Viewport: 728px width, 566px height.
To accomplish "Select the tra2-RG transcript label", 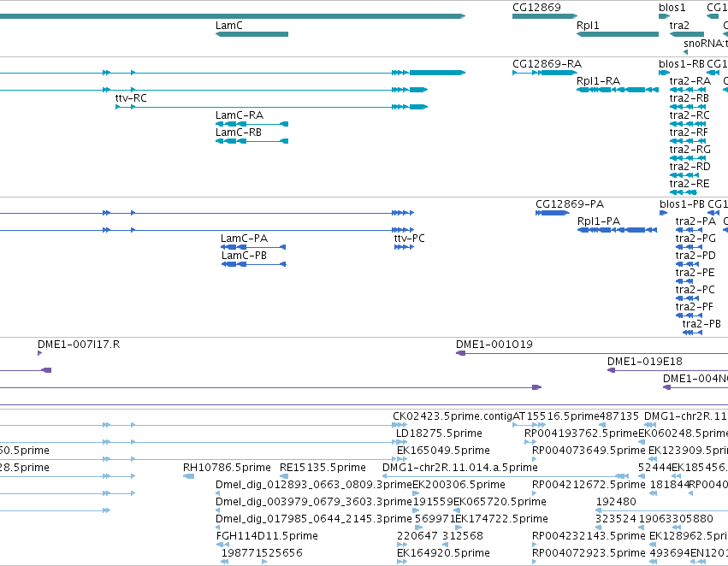I will (x=690, y=150).
